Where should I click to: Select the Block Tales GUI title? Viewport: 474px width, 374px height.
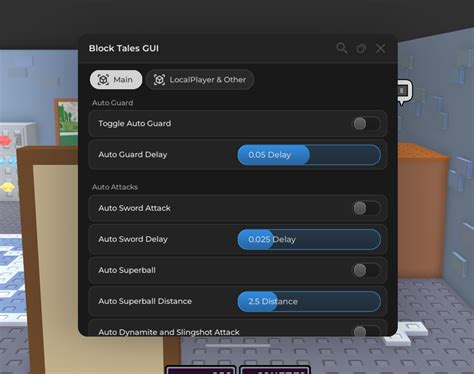[124, 48]
